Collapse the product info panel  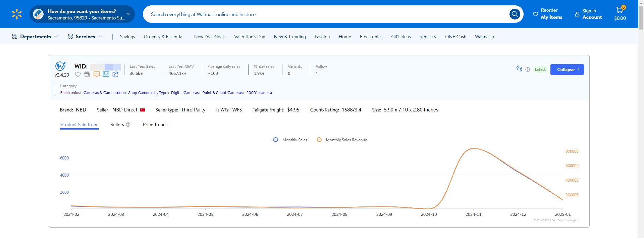tap(567, 69)
